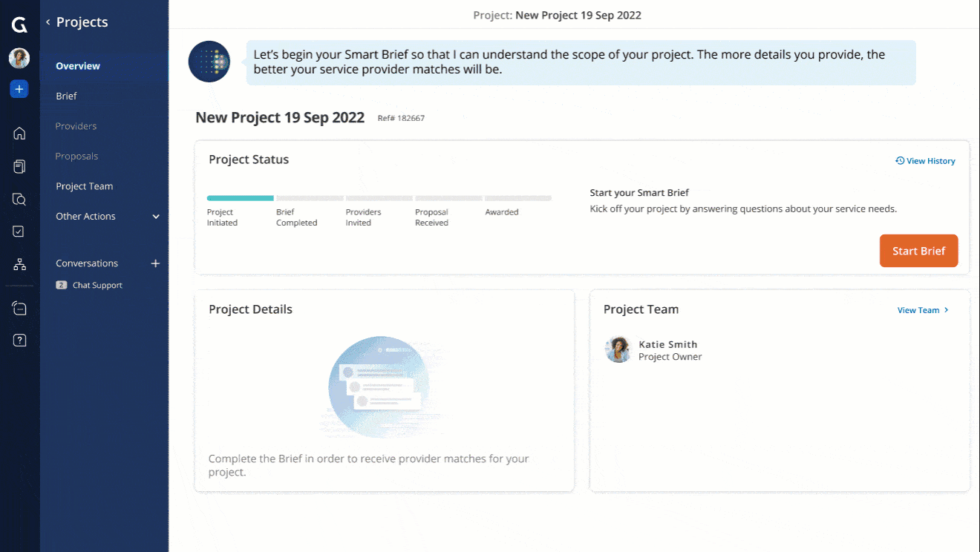
Task: Click the G logo at top left
Action: [x=19, y=24]
